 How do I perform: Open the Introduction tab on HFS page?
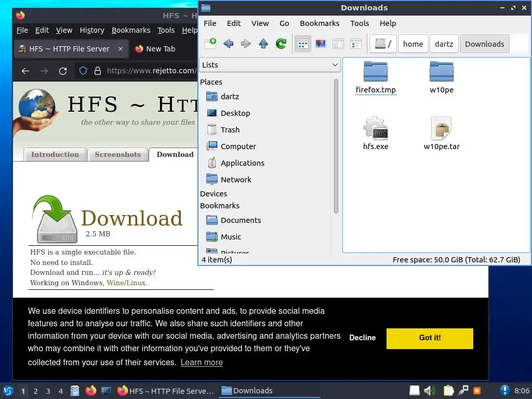55,154
